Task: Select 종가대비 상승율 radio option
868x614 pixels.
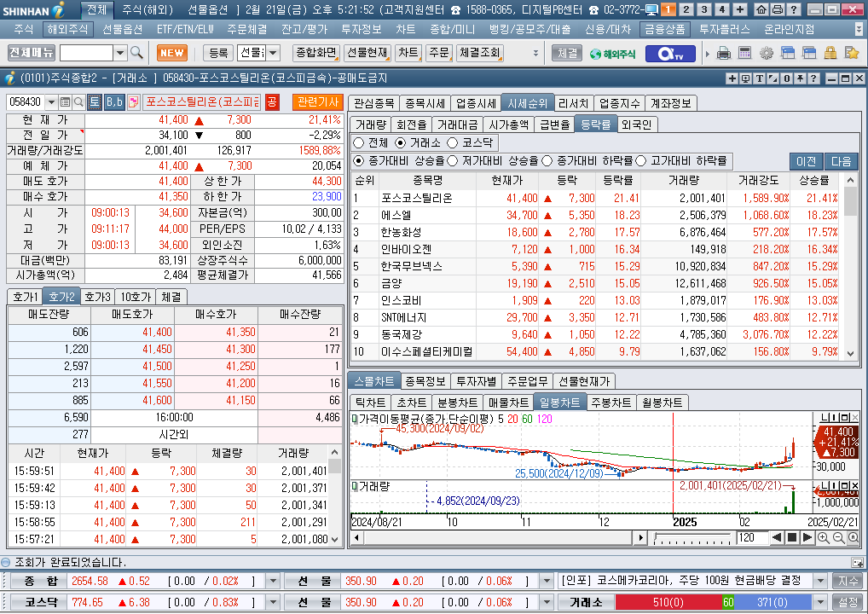Action: click(359, 160)
